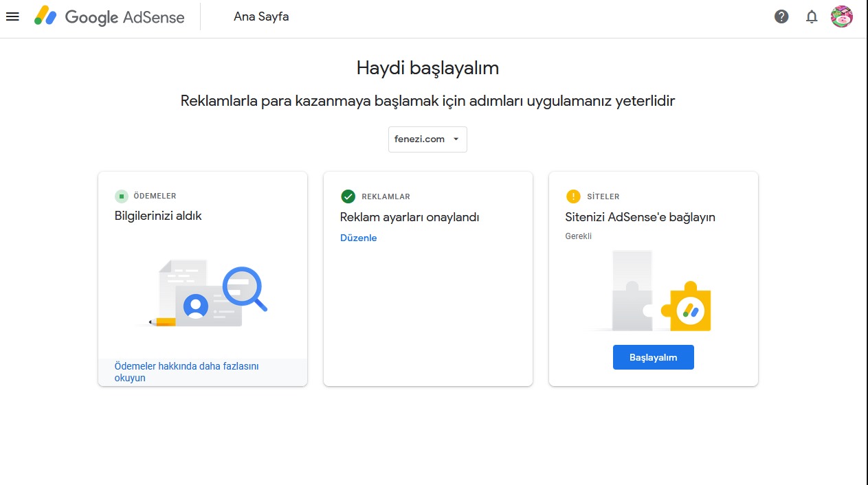Open the Düzenle link under Reklamlar

[359, 238]
